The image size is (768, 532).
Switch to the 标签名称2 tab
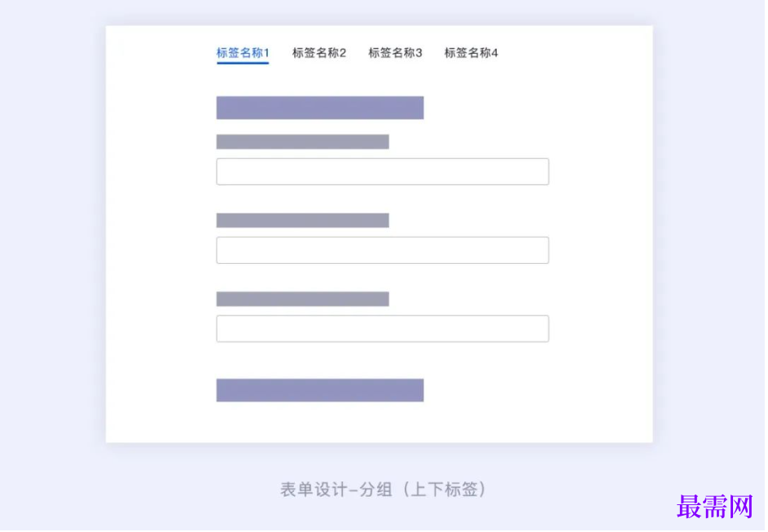[319, 53]
